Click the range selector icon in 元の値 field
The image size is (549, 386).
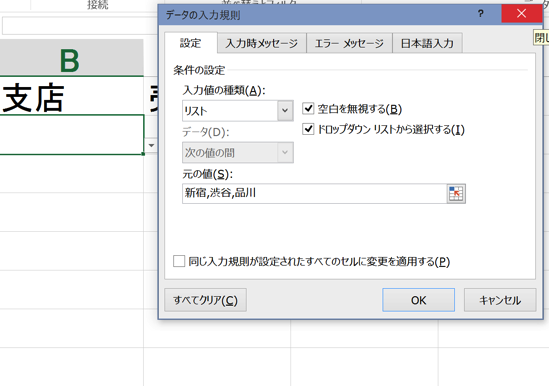point(456,194)
